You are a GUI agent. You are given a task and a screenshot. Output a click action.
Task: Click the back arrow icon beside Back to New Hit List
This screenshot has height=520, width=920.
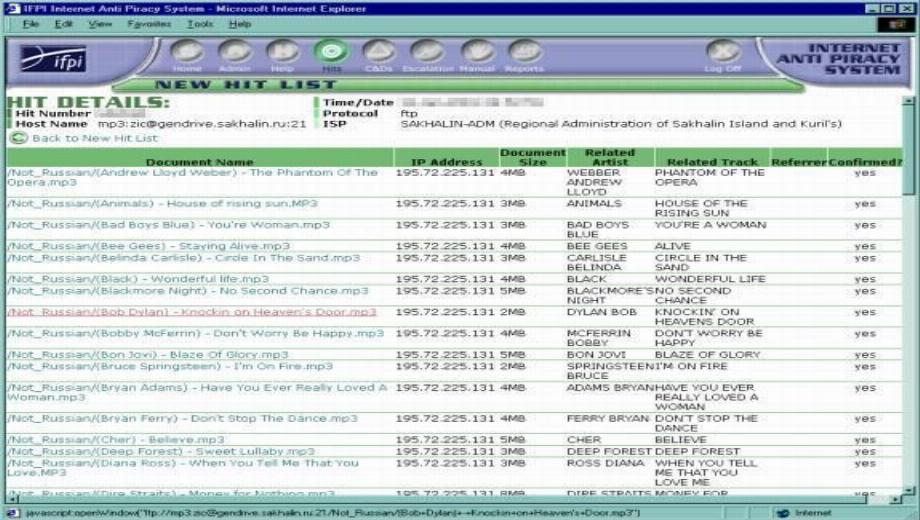[18, 138]
